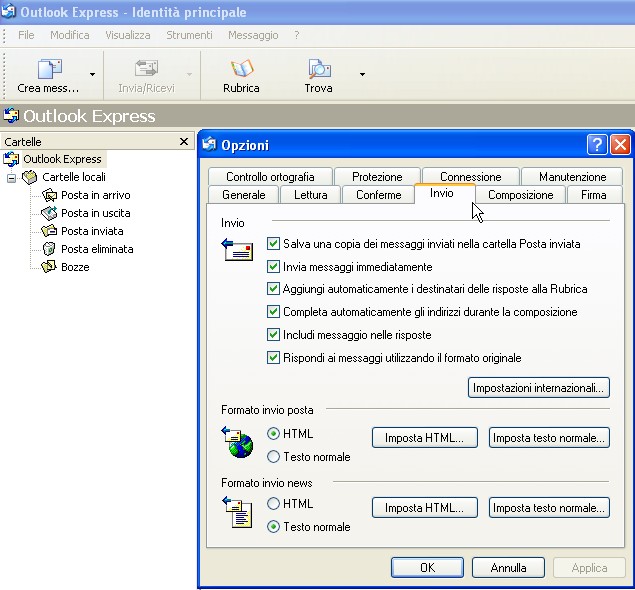The width and height of the screenshot is (635, 590).
Task: Click the Crea messaggio toolbar icon
Action: point(49,68)
